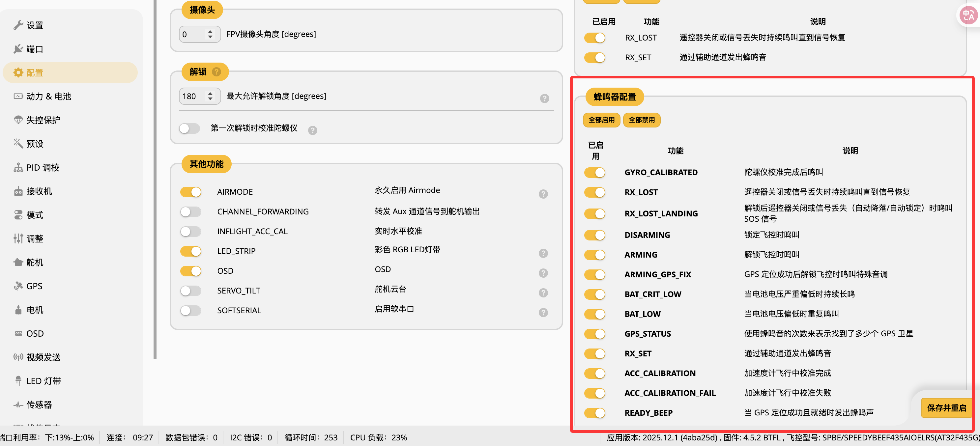980x446 pixels.
Task: Enable INFLIGHT_ACC_CAL toggle
Action: (190, 232)
